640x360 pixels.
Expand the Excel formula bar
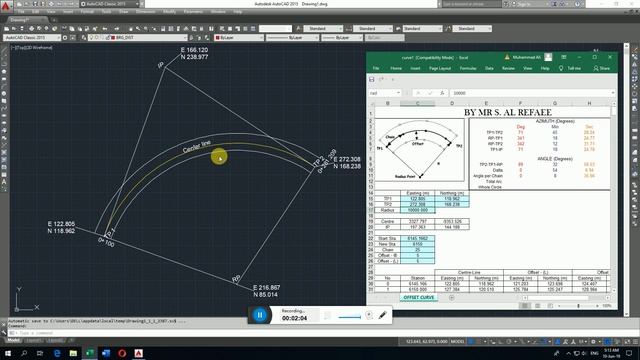click(x=613, y=93)
